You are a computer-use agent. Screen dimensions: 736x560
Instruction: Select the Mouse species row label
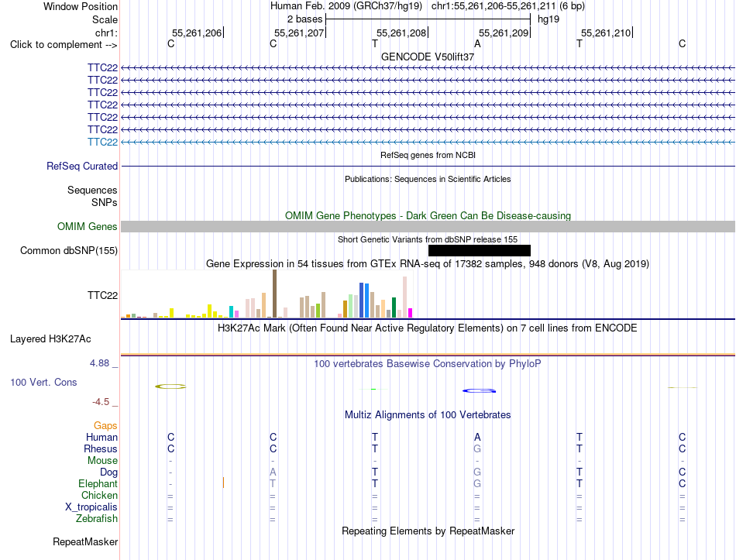tap(102, 461)
